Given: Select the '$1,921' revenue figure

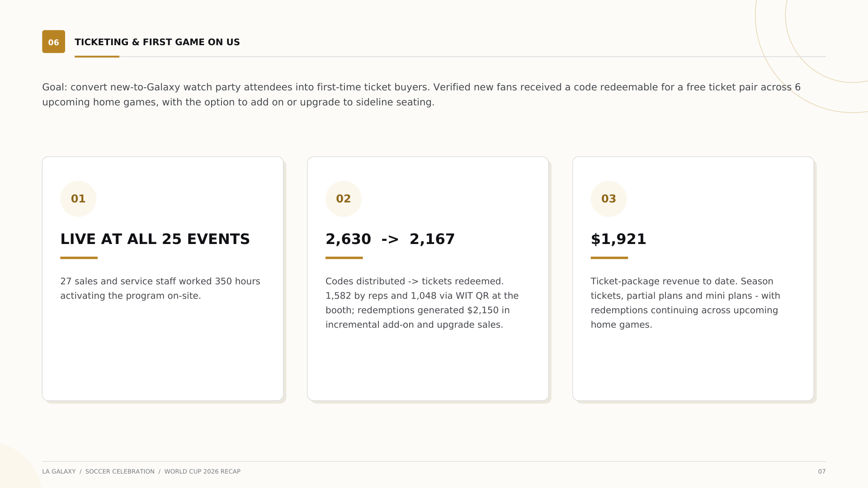Looking at the screenshot, I should tap(618, 239).
